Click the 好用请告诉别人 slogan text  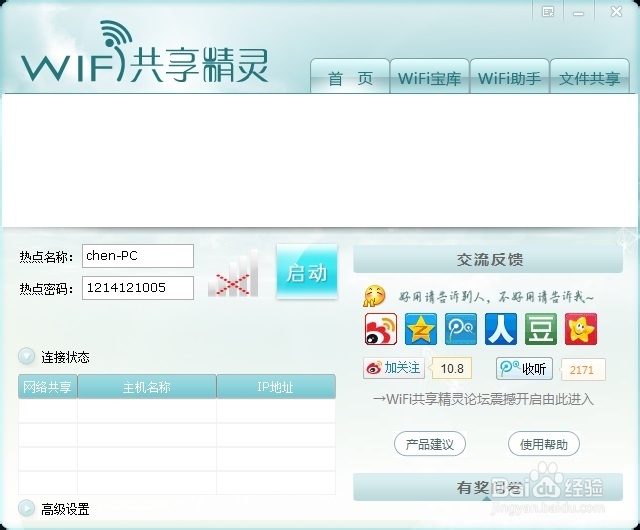pyautogui.click(x=496, y=297)
